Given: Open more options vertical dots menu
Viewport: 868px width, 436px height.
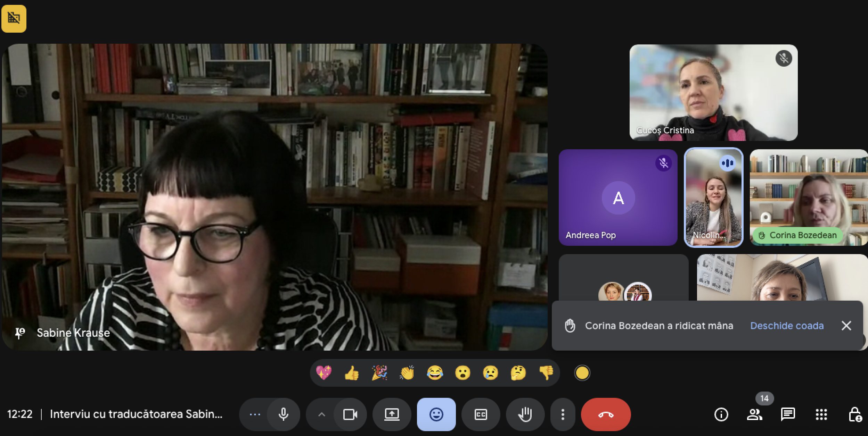Looking at the screenshot, I should tap(563, 414).
